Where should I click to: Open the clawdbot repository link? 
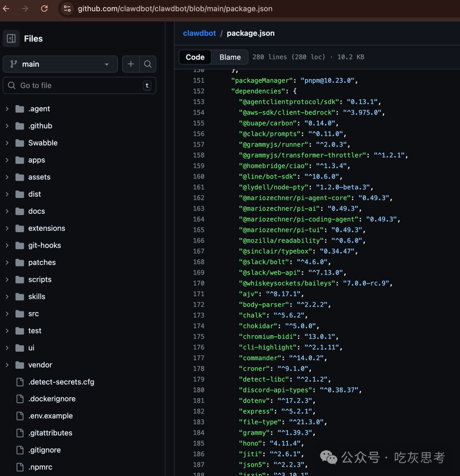coord(199,33)
